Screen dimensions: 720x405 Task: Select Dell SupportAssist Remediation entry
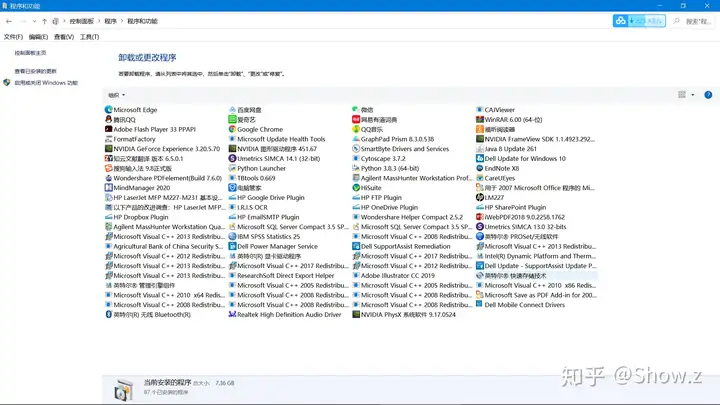click(x=401, y=247)
